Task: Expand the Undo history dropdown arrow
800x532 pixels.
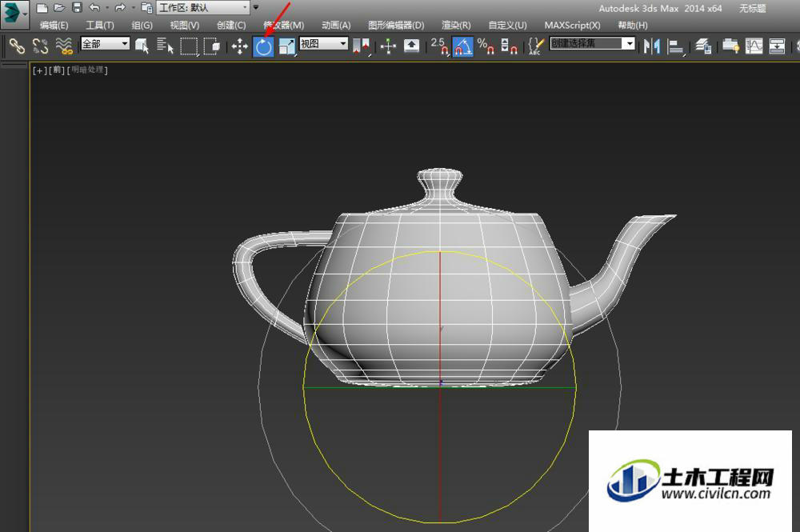Action: pyautogui.click(x=107, y=8)
